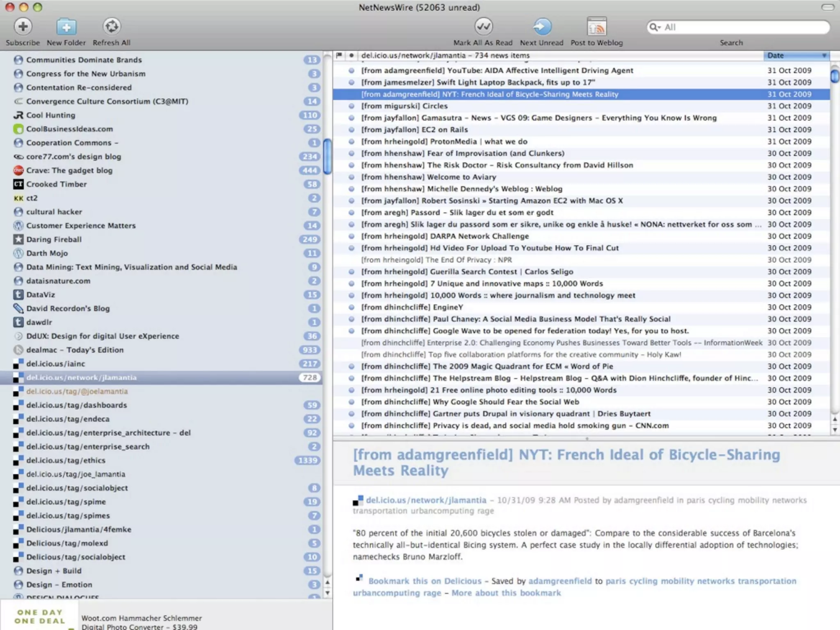Click the Post to Weblog icon
This screenshot has width=840, height=630.
(x=597, y=27)
